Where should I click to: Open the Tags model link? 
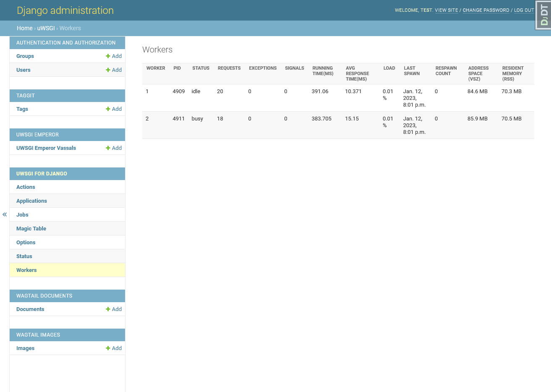pos(22,109)
